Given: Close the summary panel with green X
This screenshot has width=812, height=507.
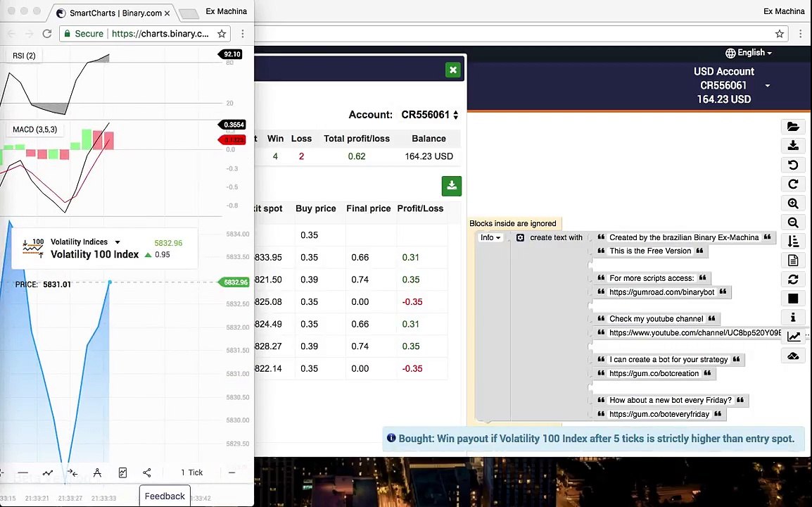Looking at the screenshot, I should [452, 70].
